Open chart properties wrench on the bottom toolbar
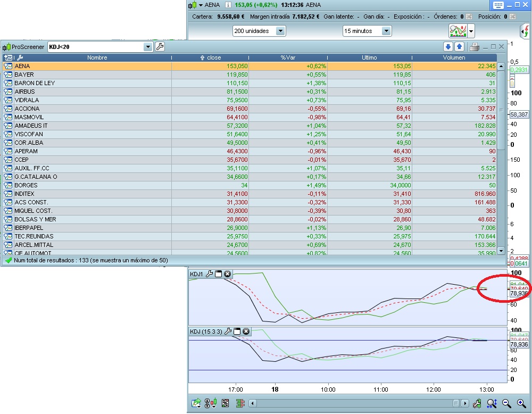532x414 pixels. point(477,403)
